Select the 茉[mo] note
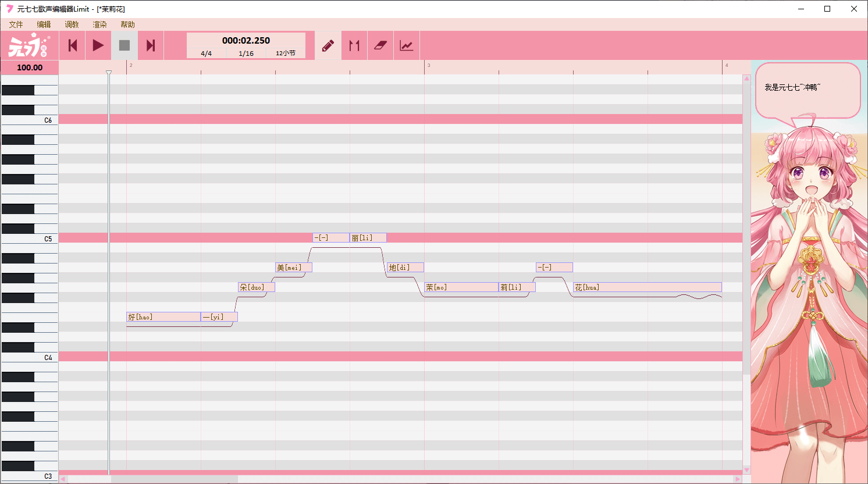This screenshot has width=868, height=484. [x=461, y=287]
